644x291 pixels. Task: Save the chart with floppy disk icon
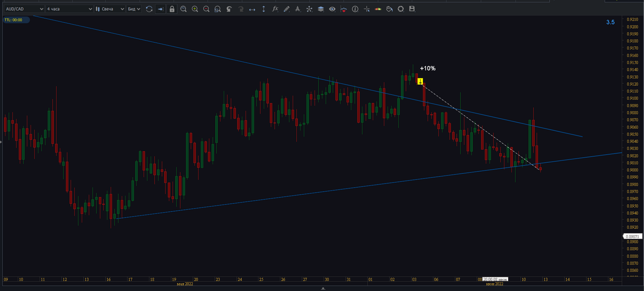(412, 9)
